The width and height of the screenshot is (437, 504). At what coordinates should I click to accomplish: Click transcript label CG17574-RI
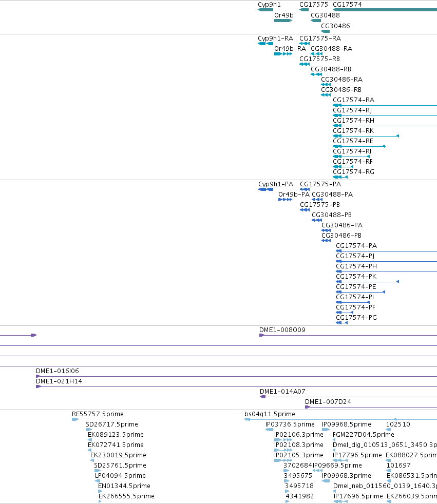click(352, 151)
